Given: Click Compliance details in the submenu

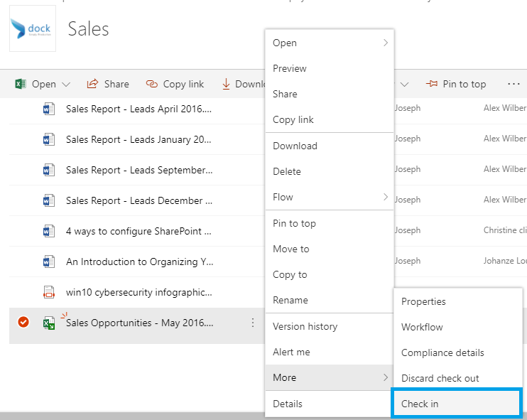Looking at the screenshot, I should pyautogui.click(x=442, y=352).
